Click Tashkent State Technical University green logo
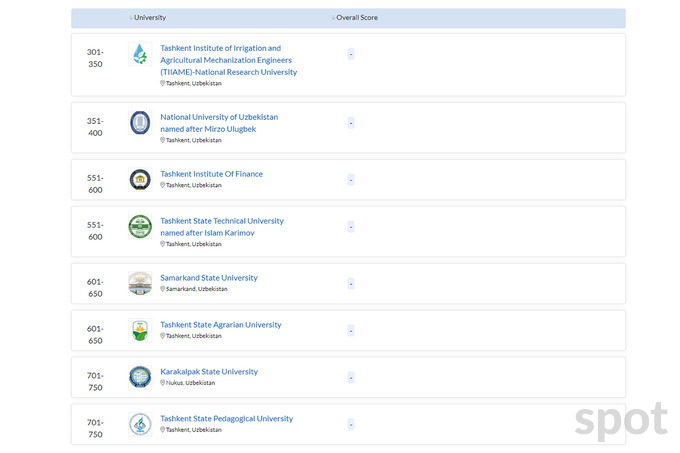This screenshot has width=680, height=453. (x=139, y=227)
